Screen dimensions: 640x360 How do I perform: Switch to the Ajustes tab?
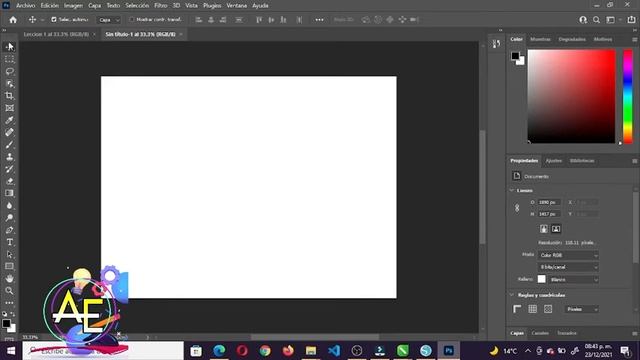click(x=553, y=161)
